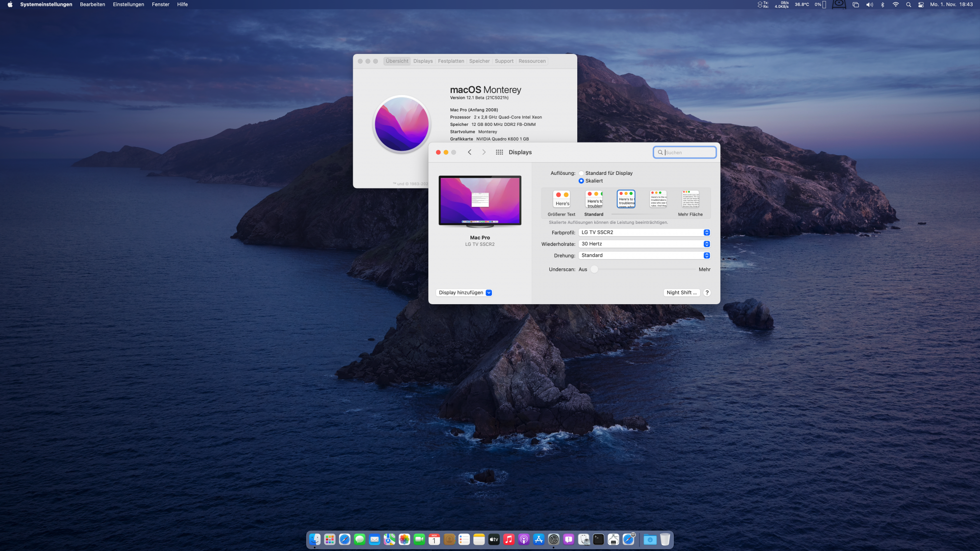980x551 pixels.
Task: Open Control Center in menu bar
Action: pos(921,4)
